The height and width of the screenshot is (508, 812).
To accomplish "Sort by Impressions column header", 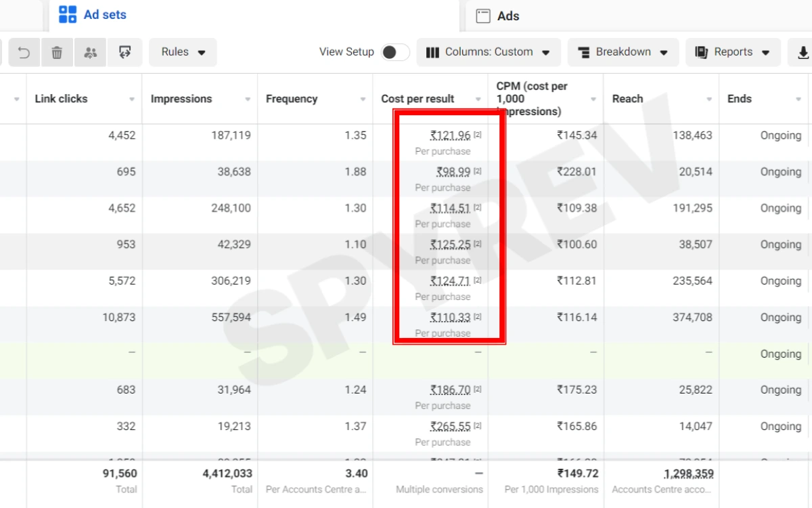I will pos(181,99).
